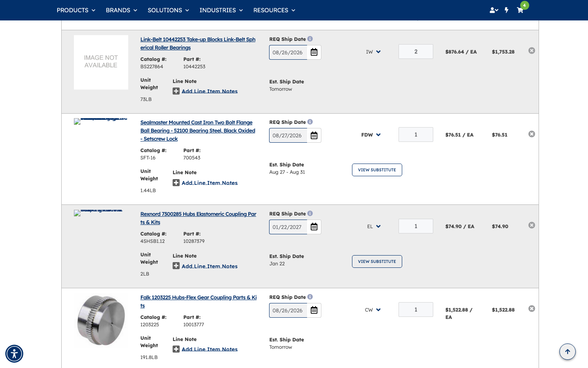View substitute for Rexnord 4SHSB1.12
The image size is (588, 368).
click(377, 262)
